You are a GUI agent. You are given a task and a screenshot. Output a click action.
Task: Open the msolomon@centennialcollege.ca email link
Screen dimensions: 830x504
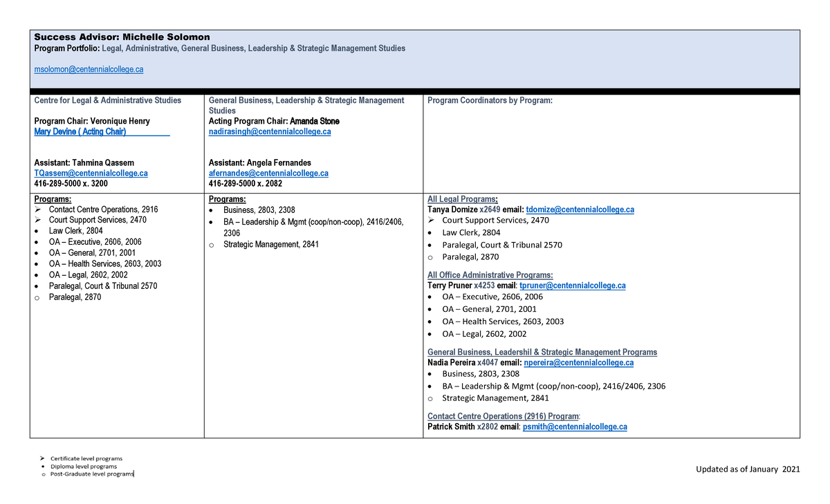[x=89, y=69]
